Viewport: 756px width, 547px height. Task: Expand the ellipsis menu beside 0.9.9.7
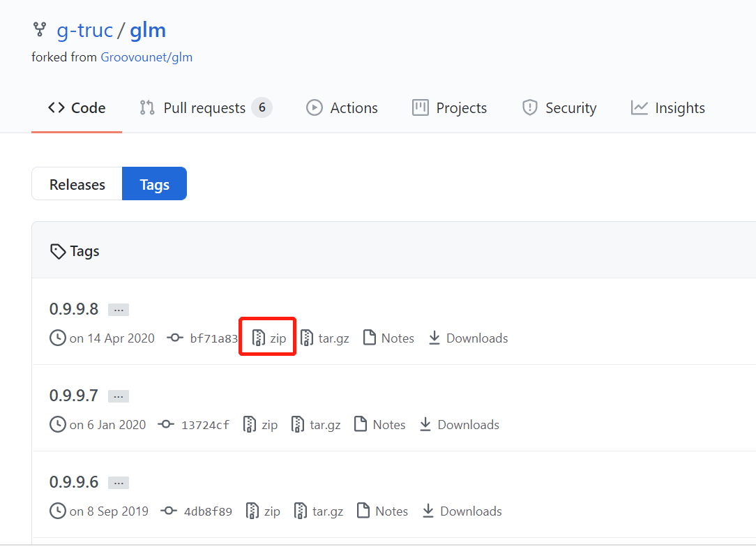pyautogui.click(x=118, y=396)
